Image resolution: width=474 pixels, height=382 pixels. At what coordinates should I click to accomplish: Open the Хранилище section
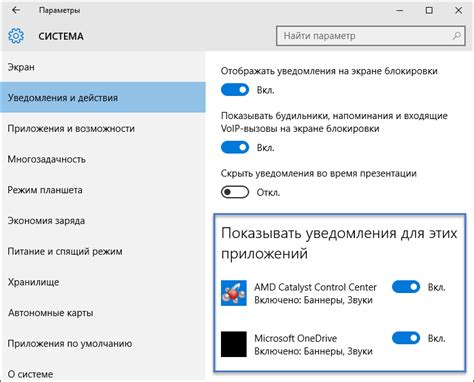[103, 282]
